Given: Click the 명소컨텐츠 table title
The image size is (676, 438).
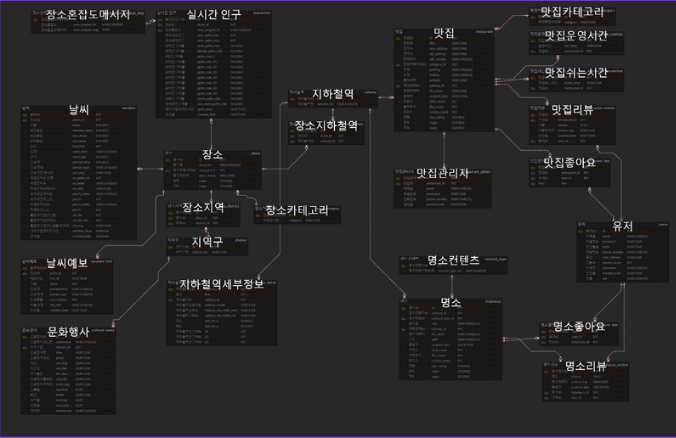Looking at the screenshot, I should (x=453, y=260).
